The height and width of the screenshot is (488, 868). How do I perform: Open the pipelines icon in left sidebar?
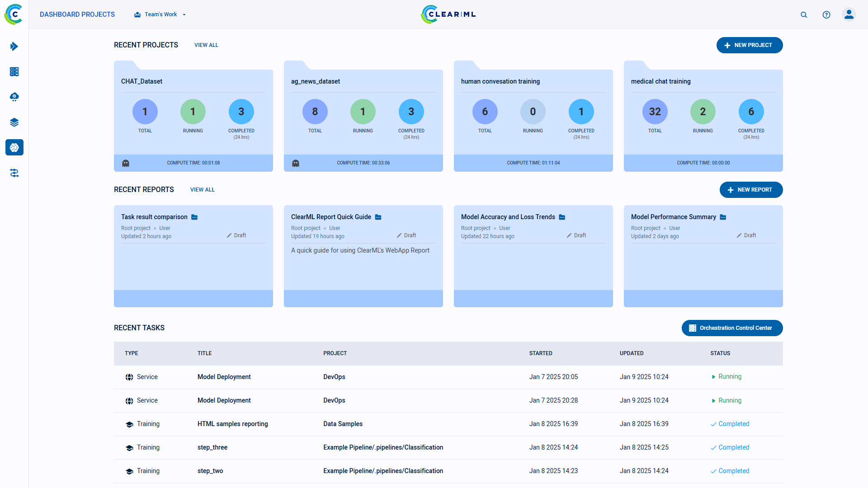point(14,173)
